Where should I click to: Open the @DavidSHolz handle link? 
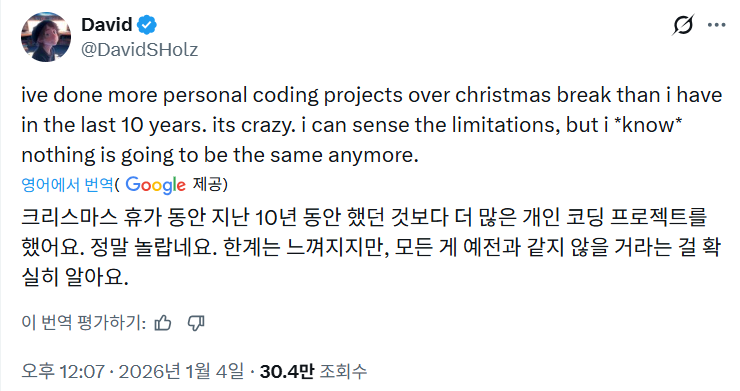tap(140, 50)
